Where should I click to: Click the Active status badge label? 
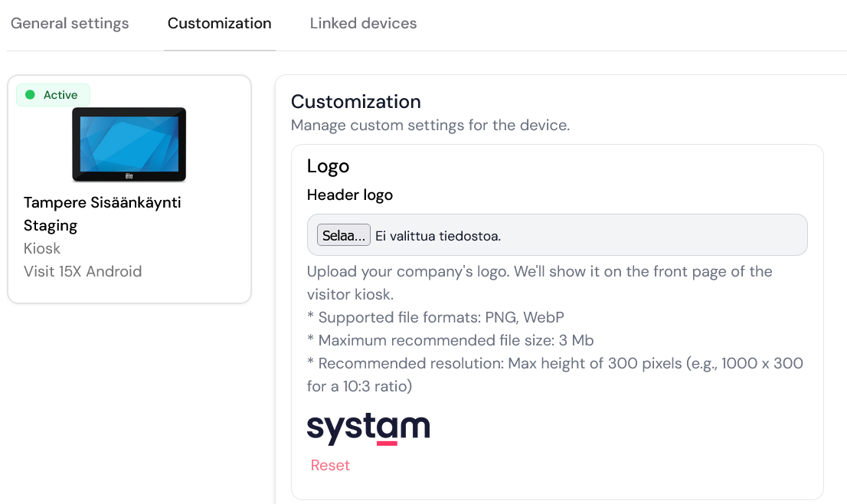(x=60, y=95)
